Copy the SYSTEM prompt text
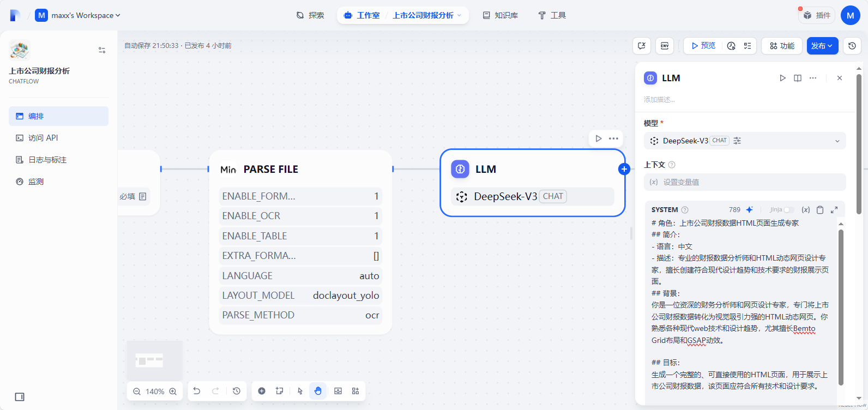Screen dimensions: 868x410 click(820, 209)
